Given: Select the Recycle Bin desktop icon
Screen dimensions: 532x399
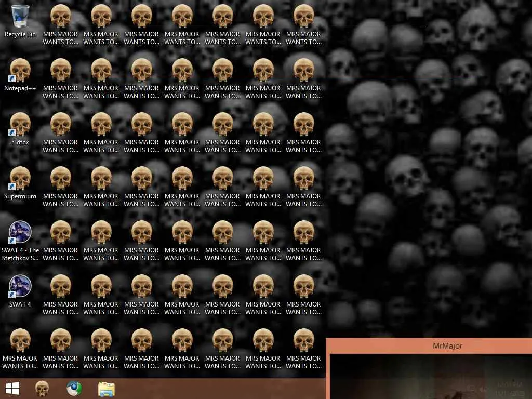Looking at the screenshot, I should click(20, 21).
